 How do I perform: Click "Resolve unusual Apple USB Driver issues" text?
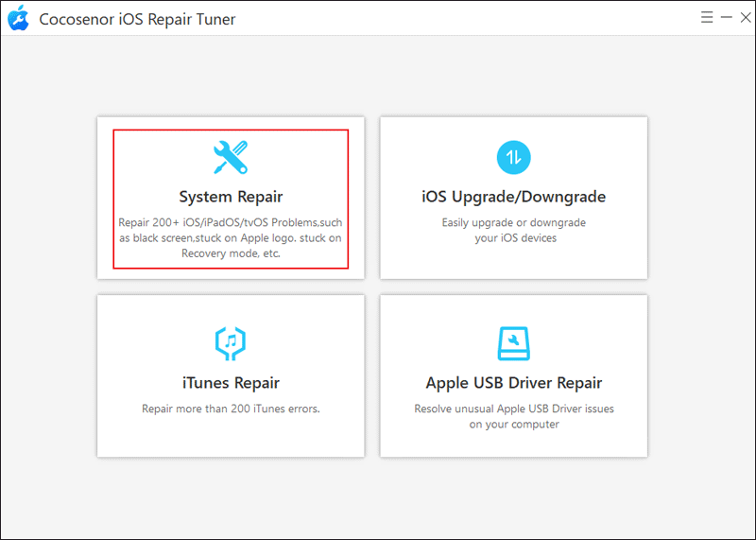513,416
